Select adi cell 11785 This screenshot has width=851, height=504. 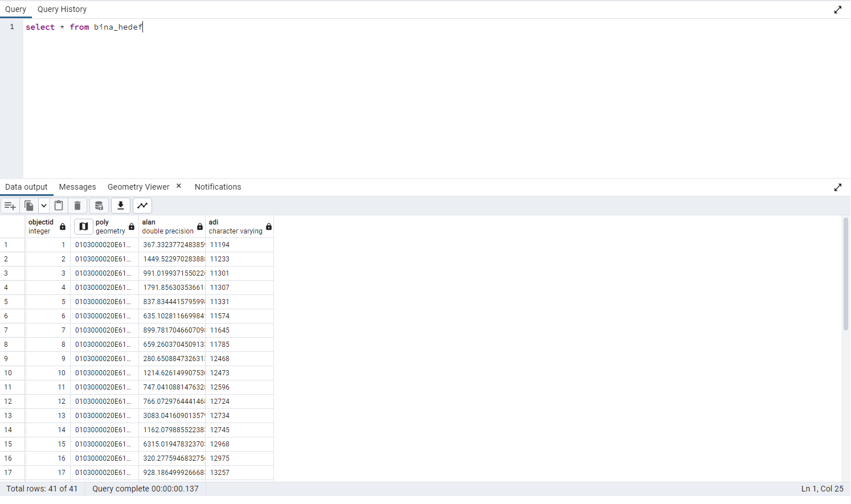(x=239, y=345)
